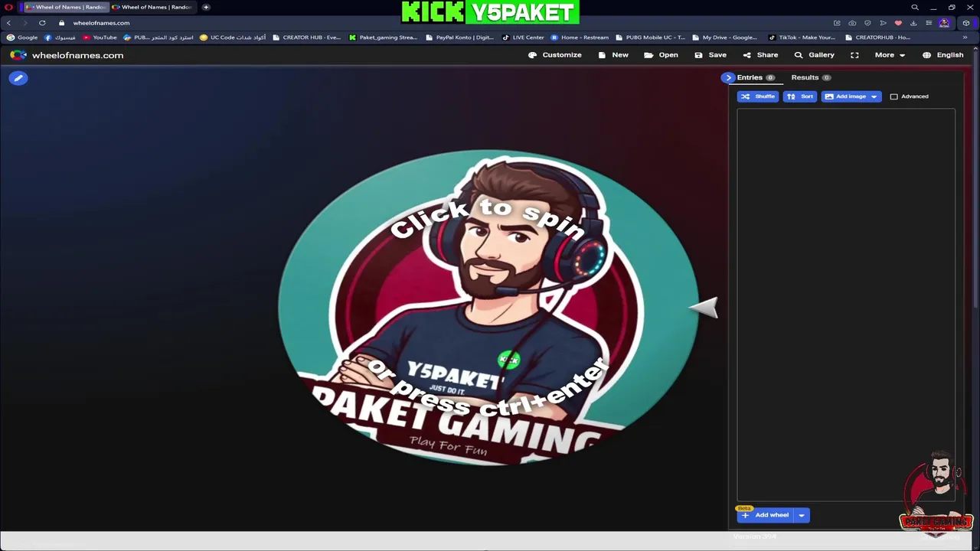Open the Home - Restream bookmark

pyautogui.click(x=580, y=37)
